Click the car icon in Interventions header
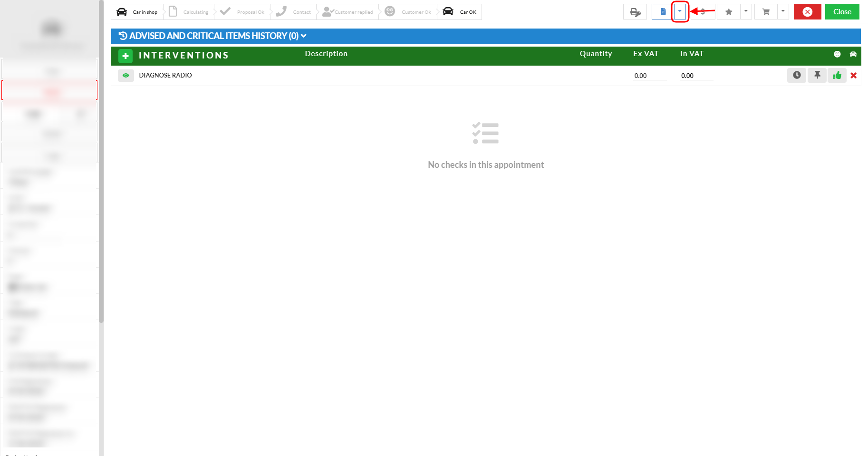The height and width of the screenshot is (456, 868). pos(853,54)
